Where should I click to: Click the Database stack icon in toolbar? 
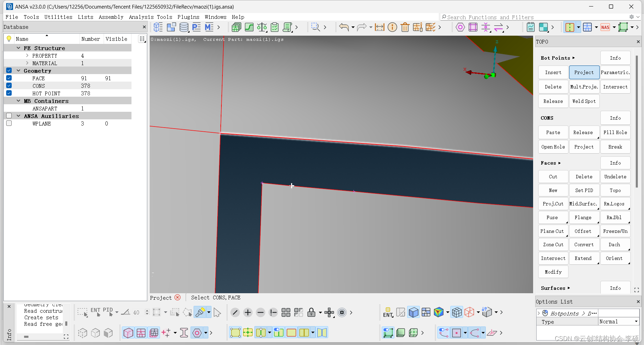point(184,27)
